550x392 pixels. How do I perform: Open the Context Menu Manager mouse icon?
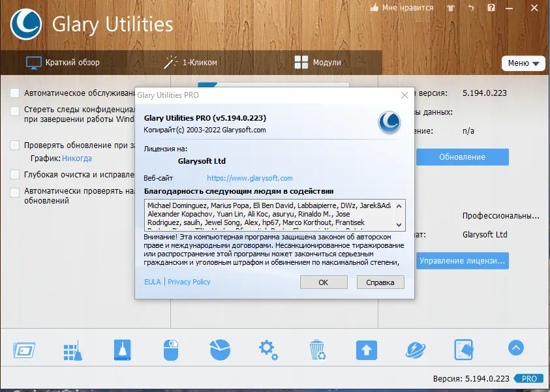point(171,350)
